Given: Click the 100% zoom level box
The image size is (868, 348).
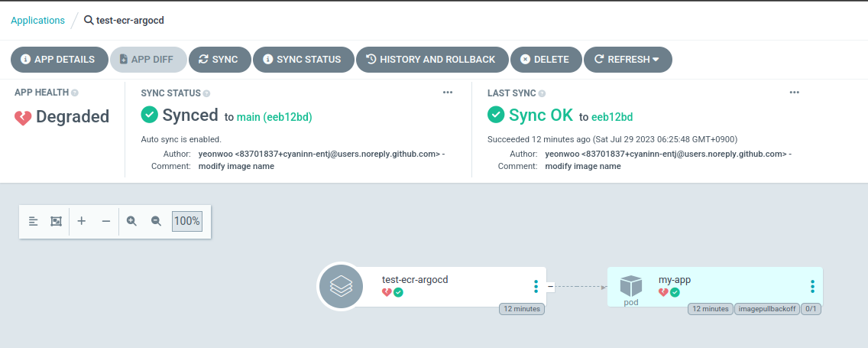Looking at the screenshot, I should tap(187, 221).
